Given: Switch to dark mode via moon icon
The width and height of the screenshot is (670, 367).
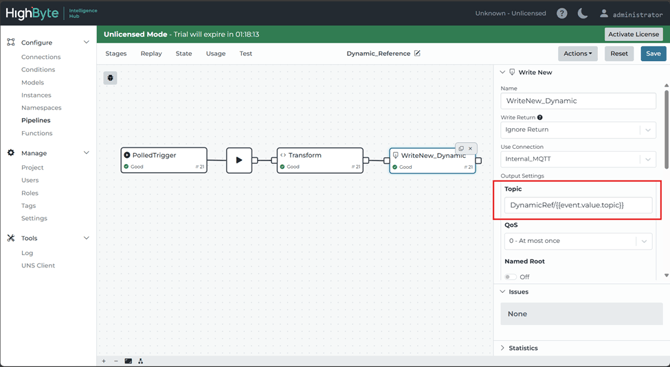Looking at the screenshot, I should coord(583,13).
